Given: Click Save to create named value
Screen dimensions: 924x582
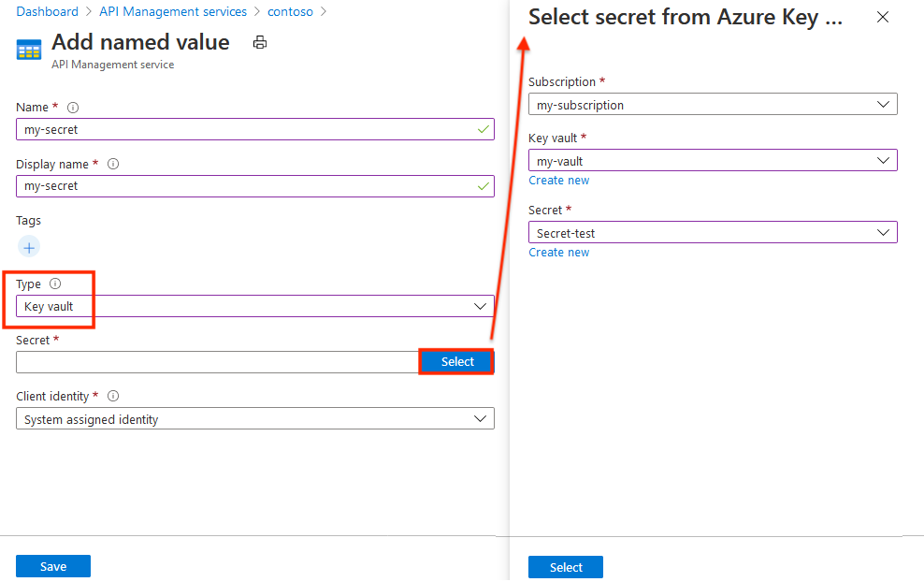Looking at the screenshot, I should [52, 566].
